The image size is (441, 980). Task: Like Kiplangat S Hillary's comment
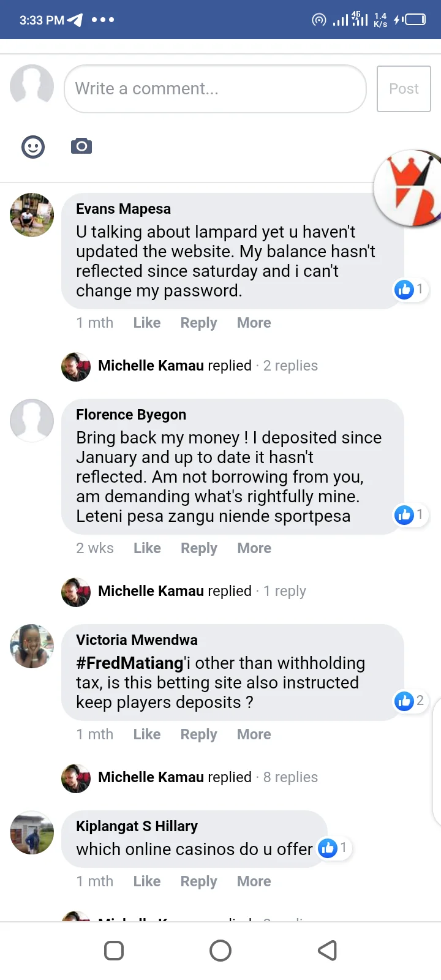147,881
